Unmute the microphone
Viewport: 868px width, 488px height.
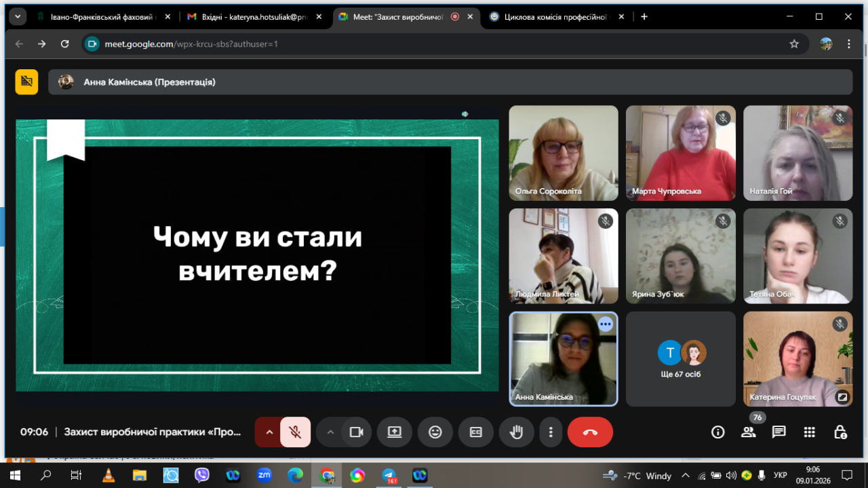coord(294,432)
